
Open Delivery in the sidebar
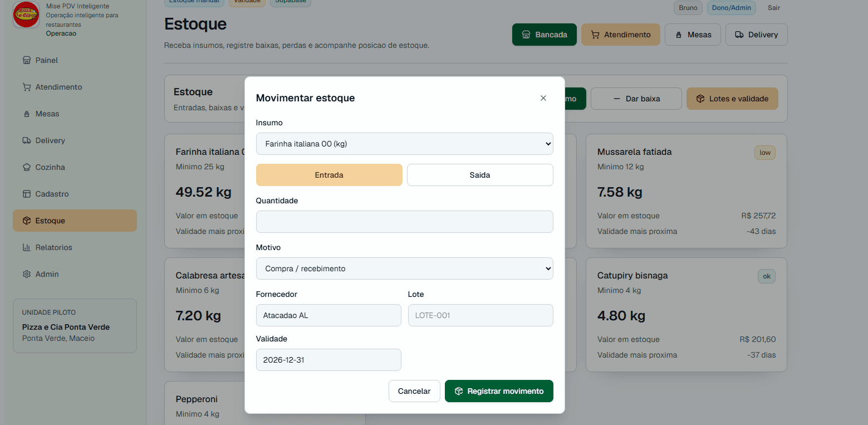point(75,140)
